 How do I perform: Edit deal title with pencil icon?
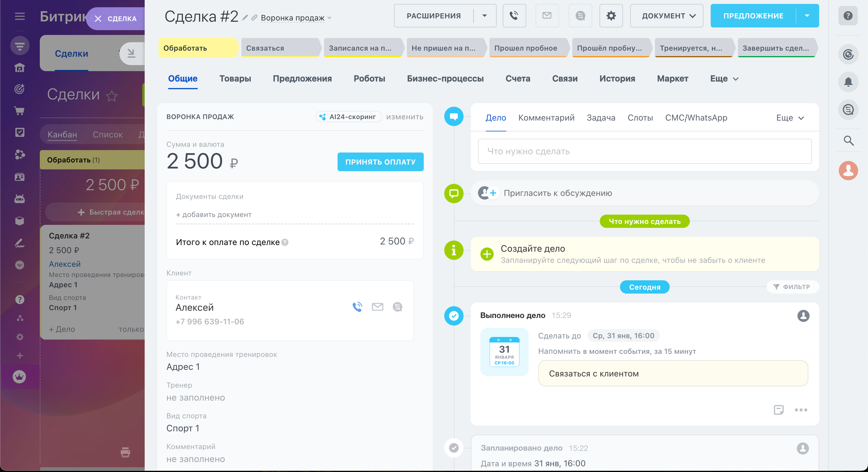click(x=245, y=17)
